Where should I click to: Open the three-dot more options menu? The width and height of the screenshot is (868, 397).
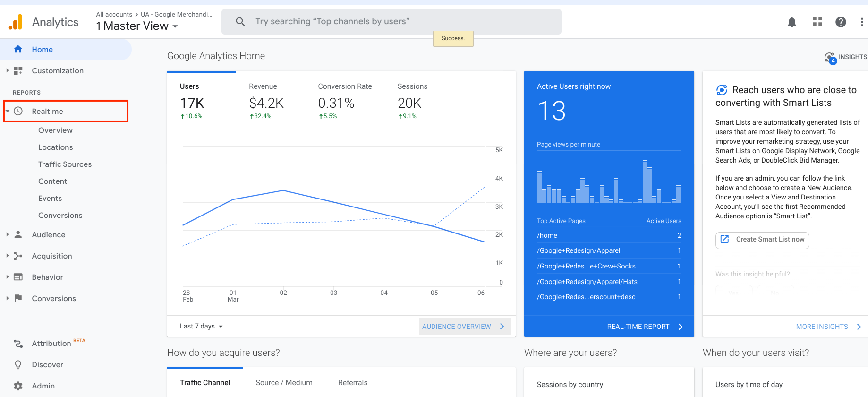[862, 22]
